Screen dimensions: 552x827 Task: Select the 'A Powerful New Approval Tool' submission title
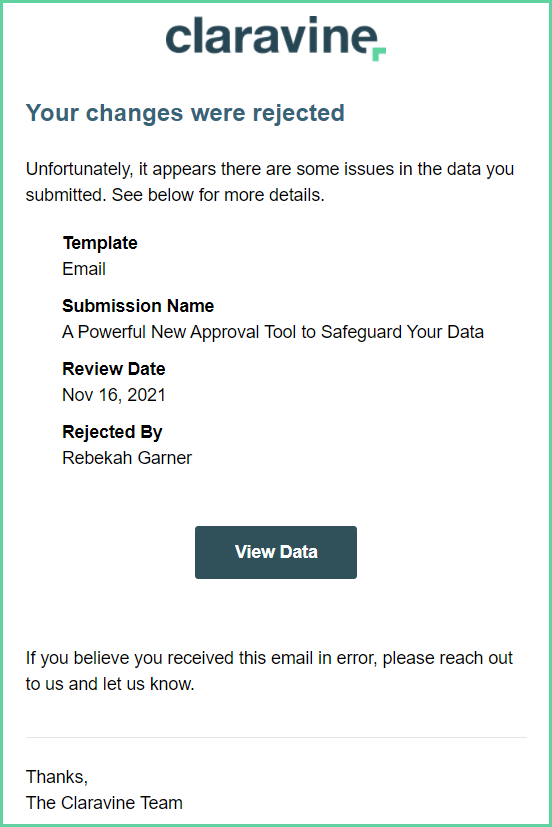273,332
